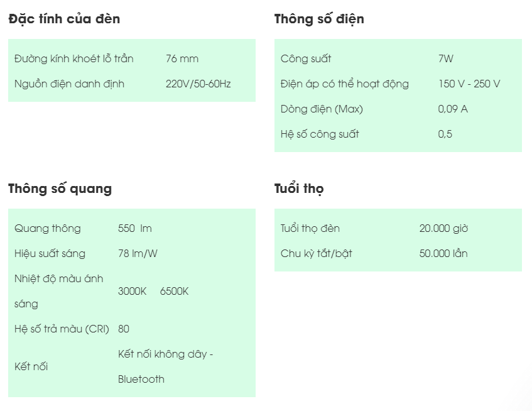Click the 50.000 lần cycle value

pyautogui.click(x=443, y=253)
